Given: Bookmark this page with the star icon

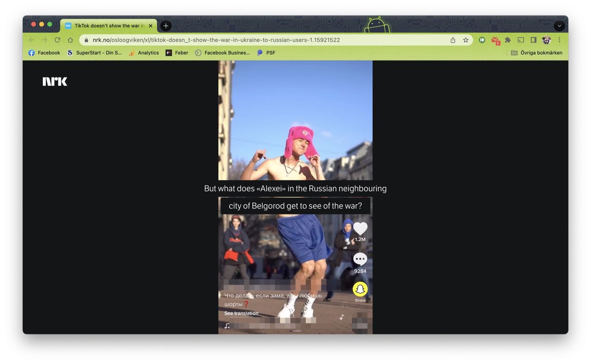Looking at the screenshot, I should tap(466, 40).
